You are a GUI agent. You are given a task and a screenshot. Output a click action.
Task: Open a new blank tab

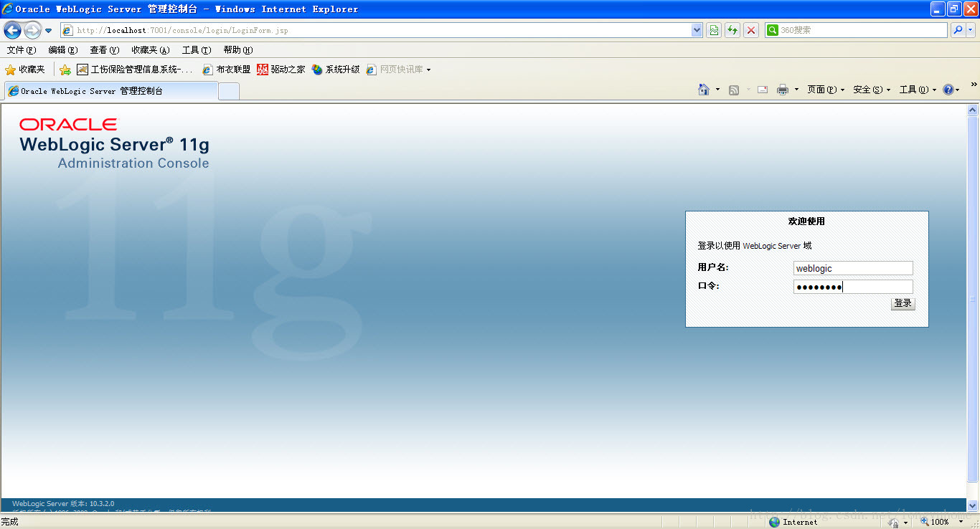coord(228,92)
